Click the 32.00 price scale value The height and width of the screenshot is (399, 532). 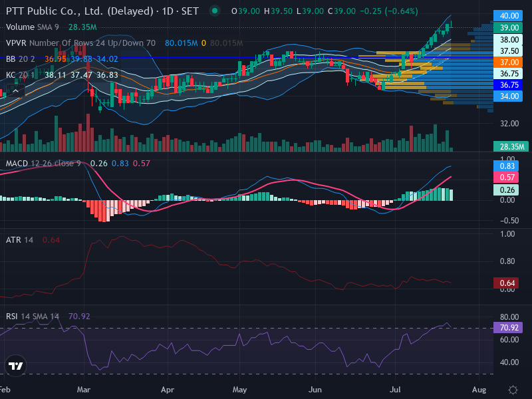point(509,124)
